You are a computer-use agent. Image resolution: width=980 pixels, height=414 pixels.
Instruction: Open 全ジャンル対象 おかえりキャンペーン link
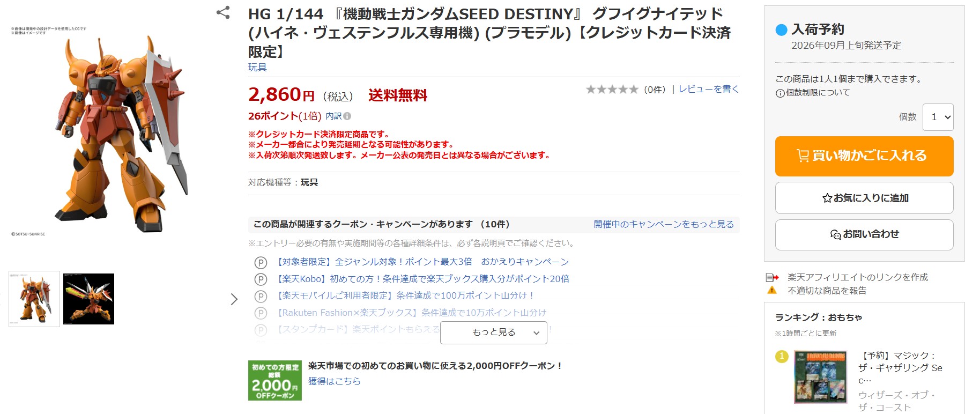pyautogui.click(x=422, y=262)
